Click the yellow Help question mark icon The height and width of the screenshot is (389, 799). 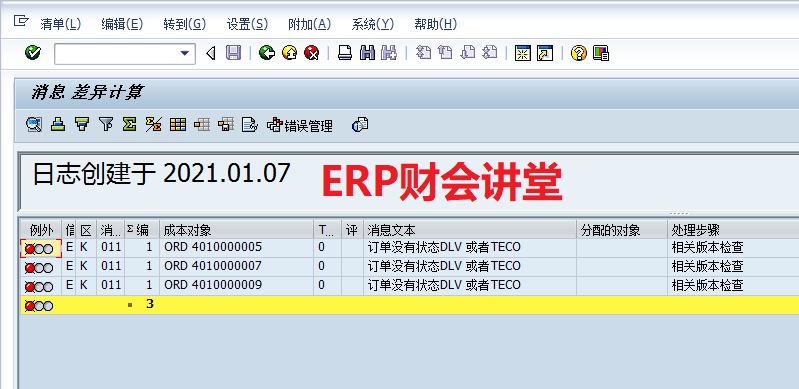[x=579, y=53]
